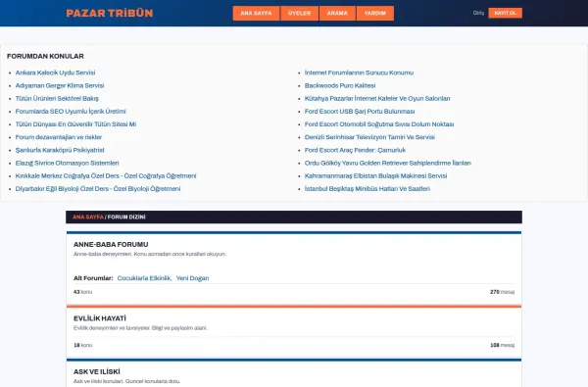This screenshot has height=387, width=588.
Task: Open Forum dezavantajları ve riskler topic
Action: coord(59,137)
